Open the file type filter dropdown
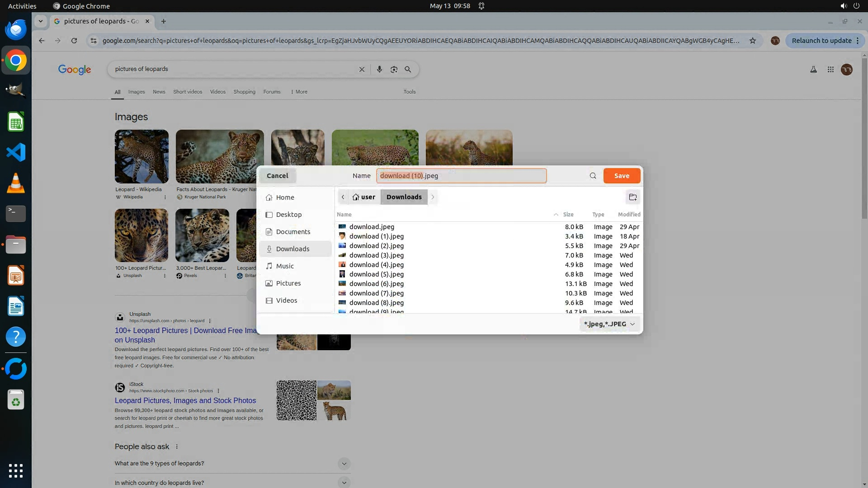Screen dimensions: 868x488 (609, 324)
